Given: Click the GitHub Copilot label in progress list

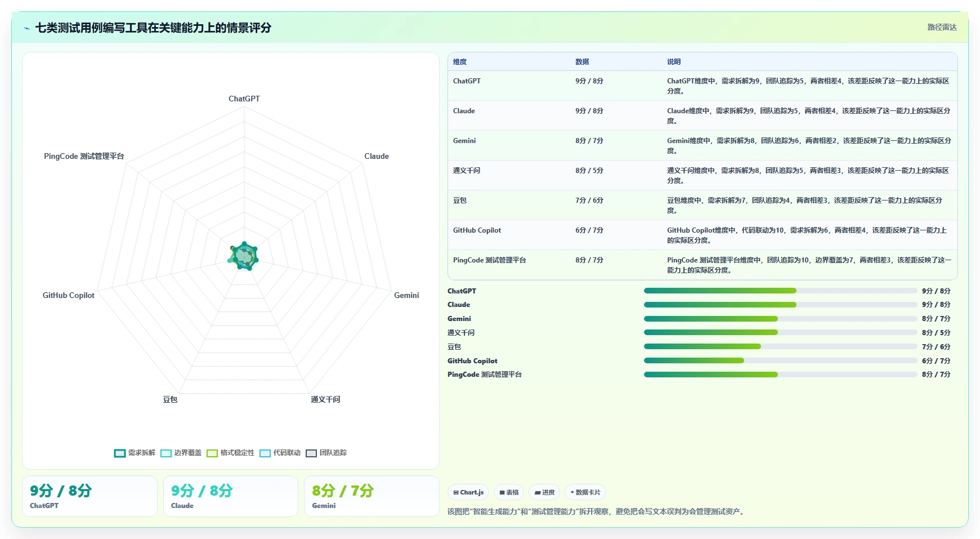Looking at the screenshot, I should click(472, 361).
